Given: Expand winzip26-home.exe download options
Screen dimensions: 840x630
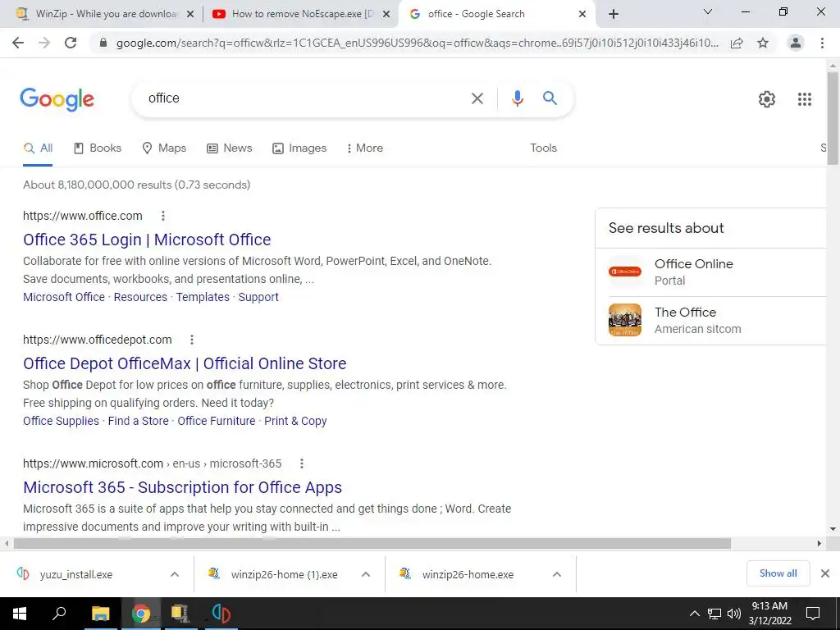Looking at the screenshot, I should 557,574.
